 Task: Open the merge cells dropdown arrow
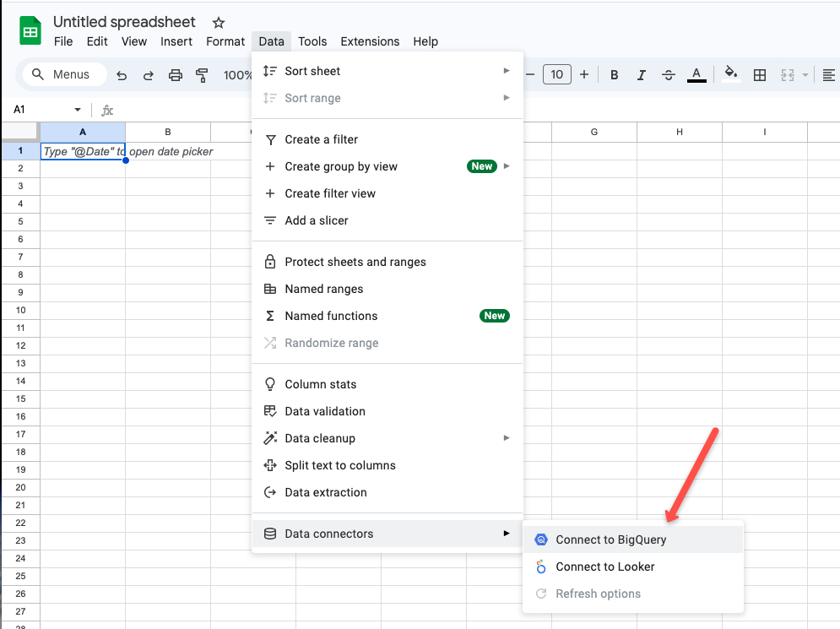click(x=805, y=75)
